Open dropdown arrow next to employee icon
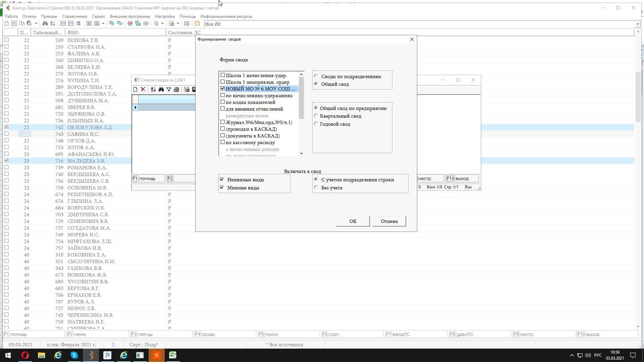Image resolution: width=644 pixels, height=362 pixels. [36, 23]
